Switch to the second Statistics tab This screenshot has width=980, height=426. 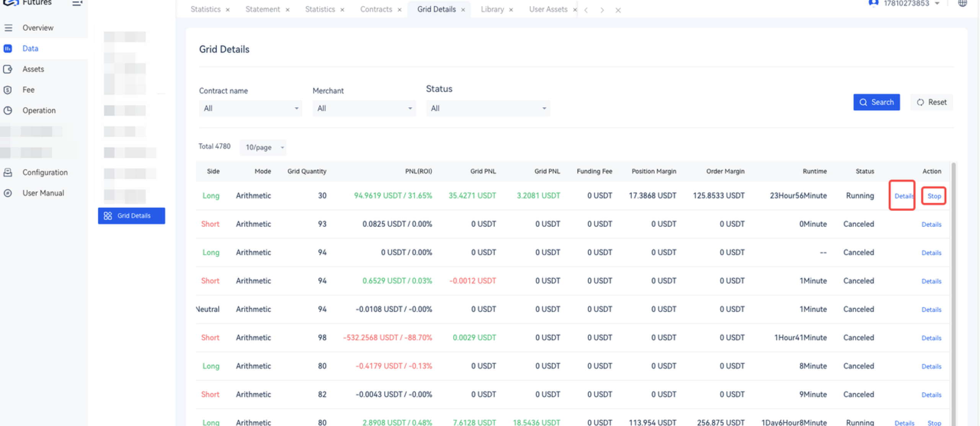pyautogui.click(x=320, y=9)
